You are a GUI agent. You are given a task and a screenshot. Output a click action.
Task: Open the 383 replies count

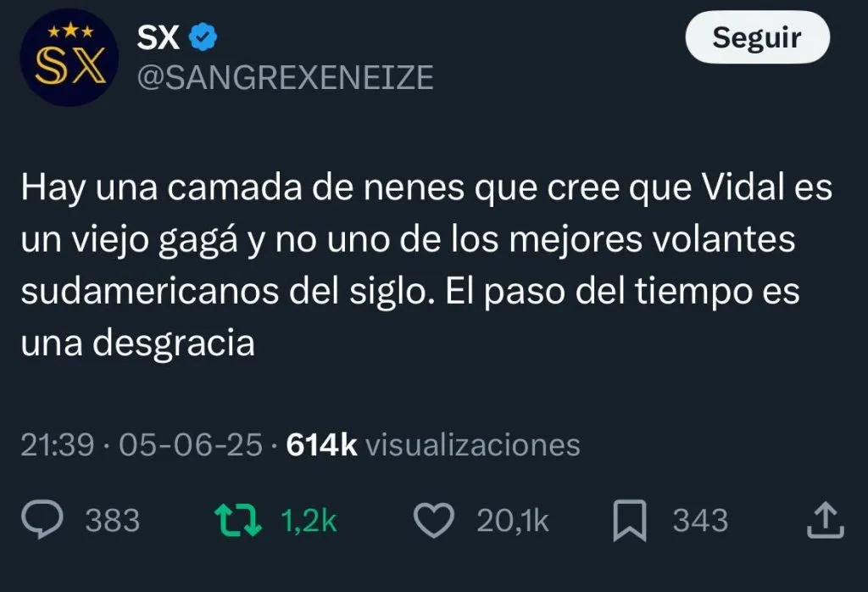point(113,521)
